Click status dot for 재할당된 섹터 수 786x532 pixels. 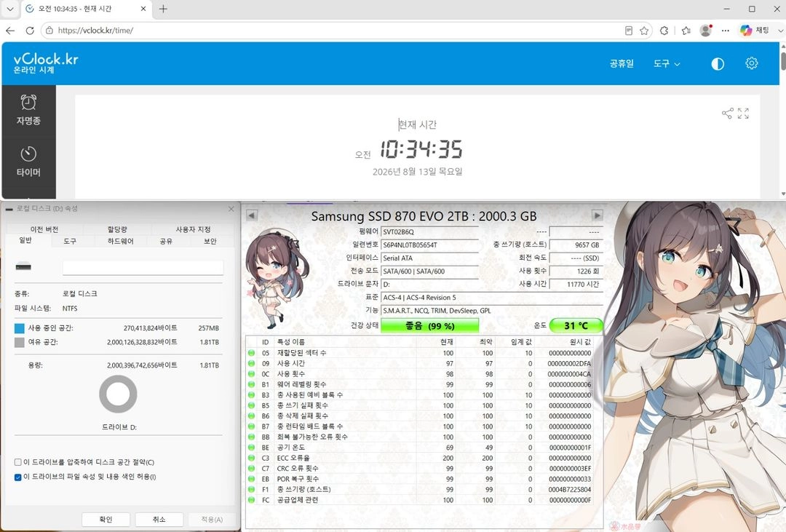point(252,353)
